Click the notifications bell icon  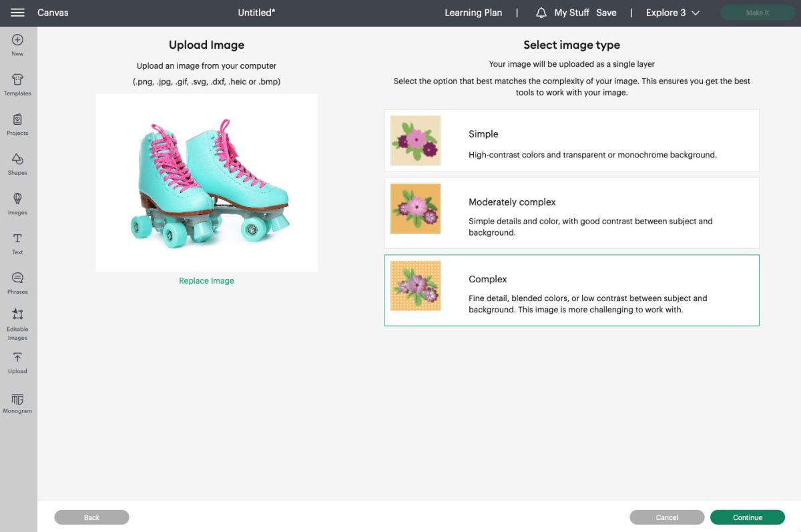pyautogui.click(x=541, y=13)
